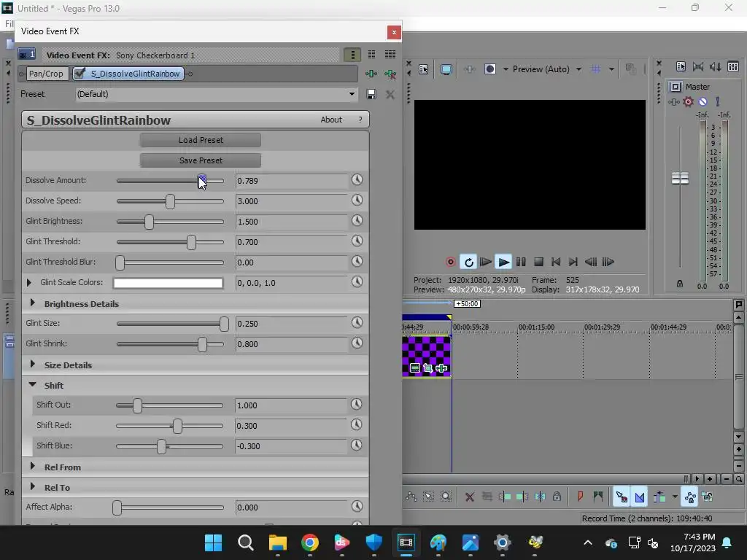
Task: Click Master FX gear icon
Action: tap(688, 101)
